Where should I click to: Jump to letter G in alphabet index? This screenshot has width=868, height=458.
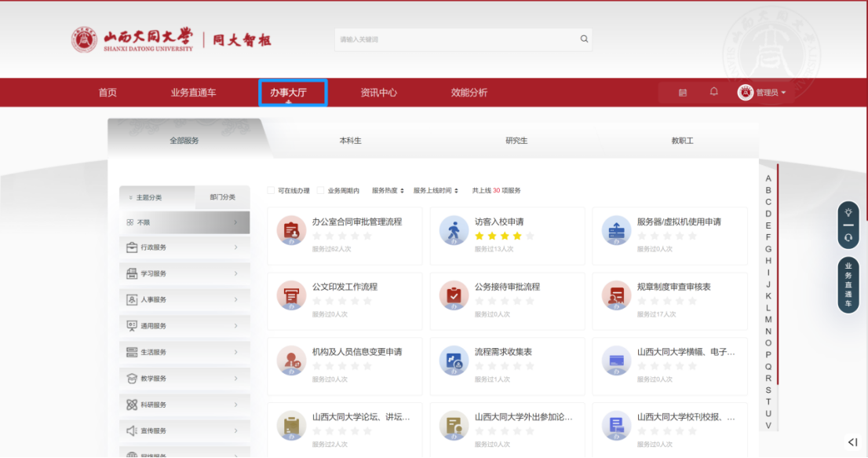(x=768, y=249)
